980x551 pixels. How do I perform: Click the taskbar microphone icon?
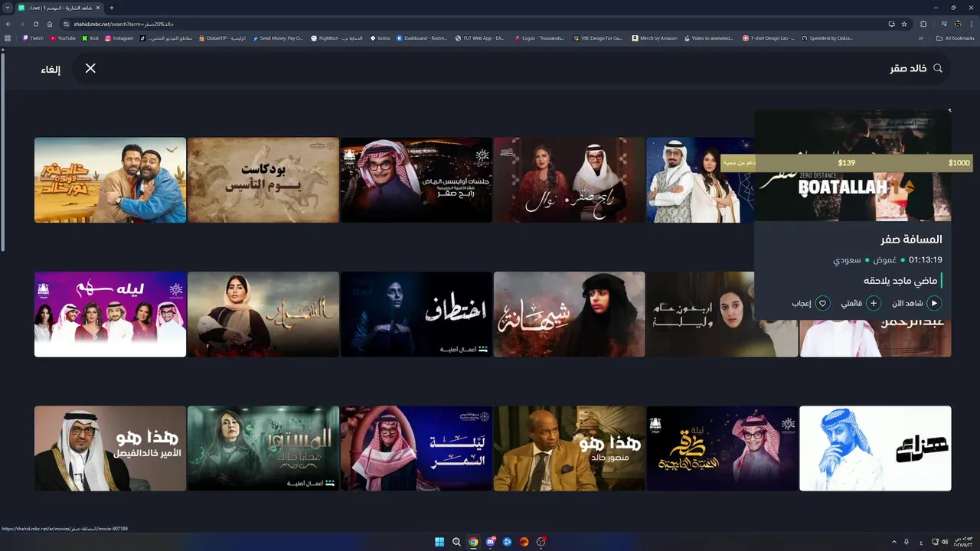coord(906,542)
